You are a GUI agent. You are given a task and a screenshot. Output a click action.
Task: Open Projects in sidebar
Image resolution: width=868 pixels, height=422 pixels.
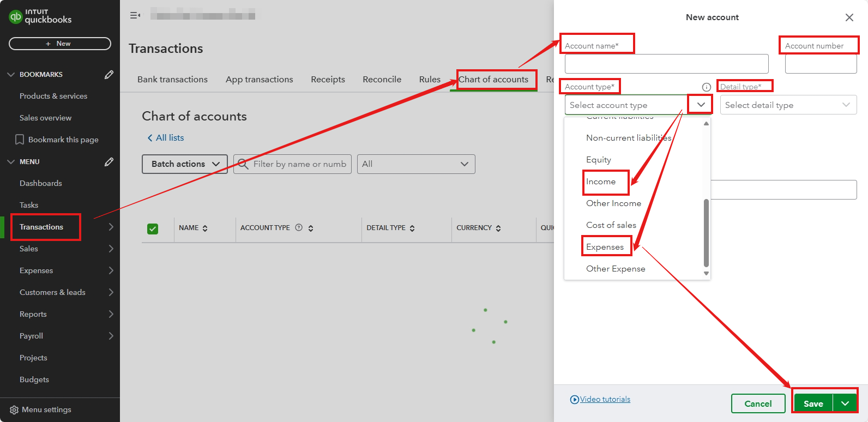coord(33,358)
